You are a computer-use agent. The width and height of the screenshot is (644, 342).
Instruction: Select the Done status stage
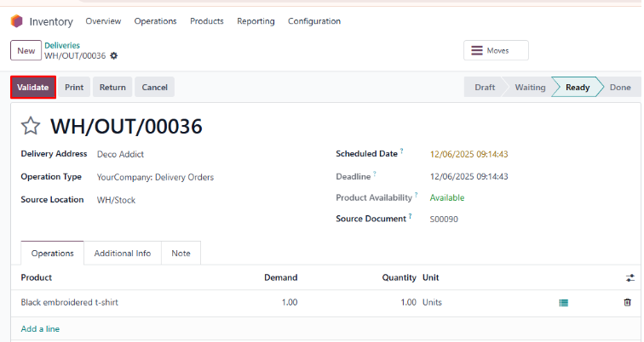click(620, 87)
